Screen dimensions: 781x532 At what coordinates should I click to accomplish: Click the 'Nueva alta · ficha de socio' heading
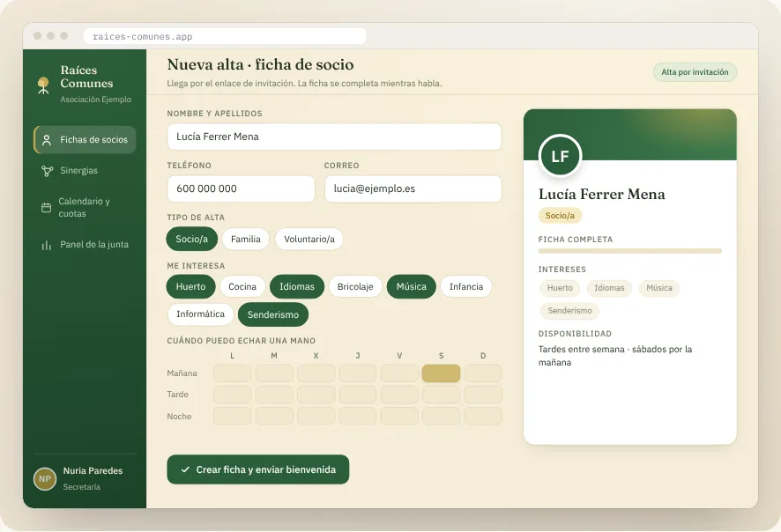pyautogui.click(x=261, y=64)
